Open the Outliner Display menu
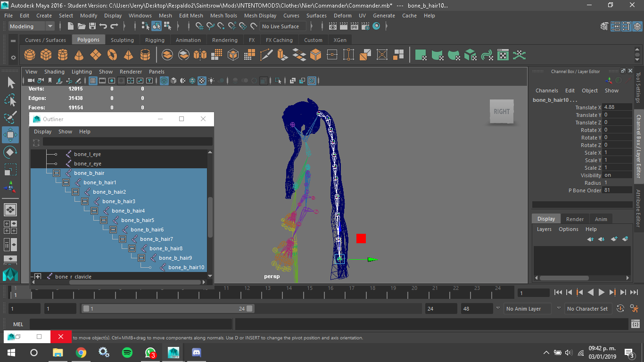 pos(42,132)
